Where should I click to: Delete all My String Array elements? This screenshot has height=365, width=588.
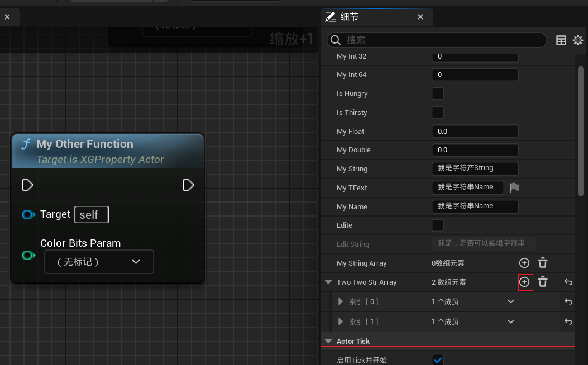click(x=543, y=263)
